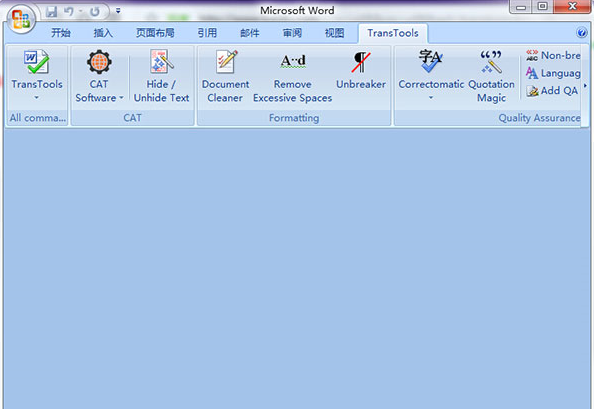The width and height of the screenshot is (594, 409).
Task: Open the 引用 tab
Action: [207, 33]
